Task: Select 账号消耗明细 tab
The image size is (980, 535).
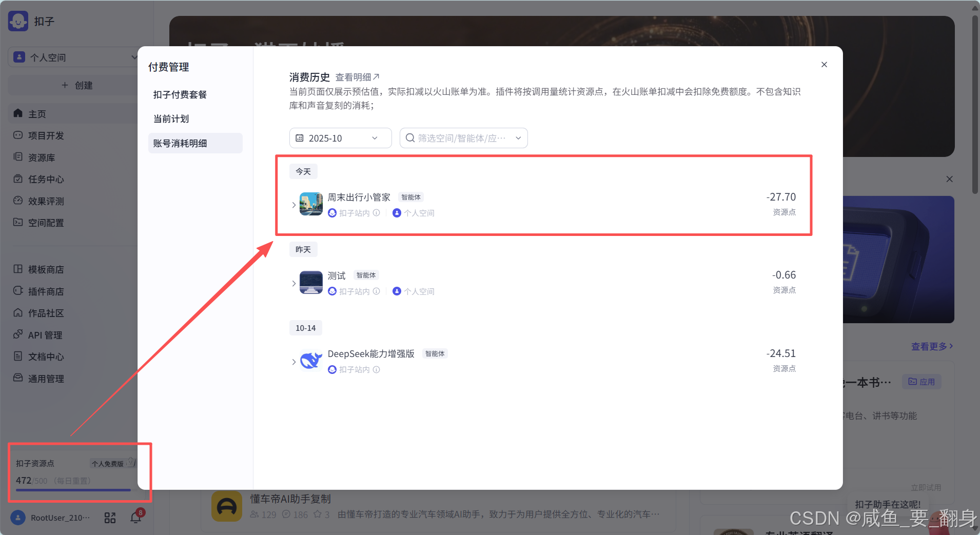Action: click(x=195, y=143)
